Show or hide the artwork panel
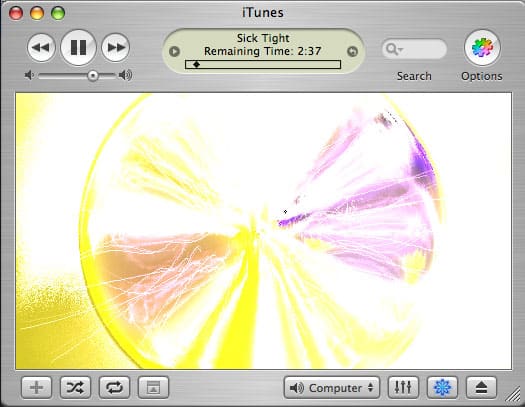525x407 pixels. point(153,388)
